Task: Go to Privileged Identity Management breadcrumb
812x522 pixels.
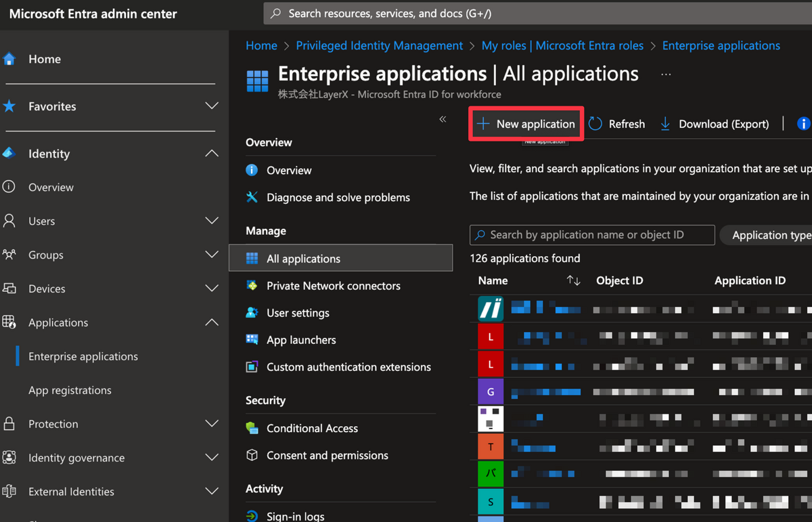Action: click(x=380, y=45)
